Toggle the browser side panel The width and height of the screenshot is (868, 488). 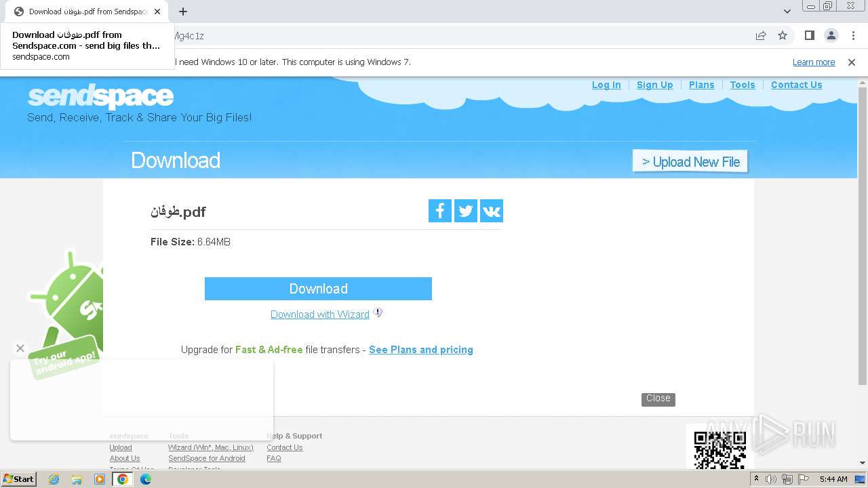809,35
